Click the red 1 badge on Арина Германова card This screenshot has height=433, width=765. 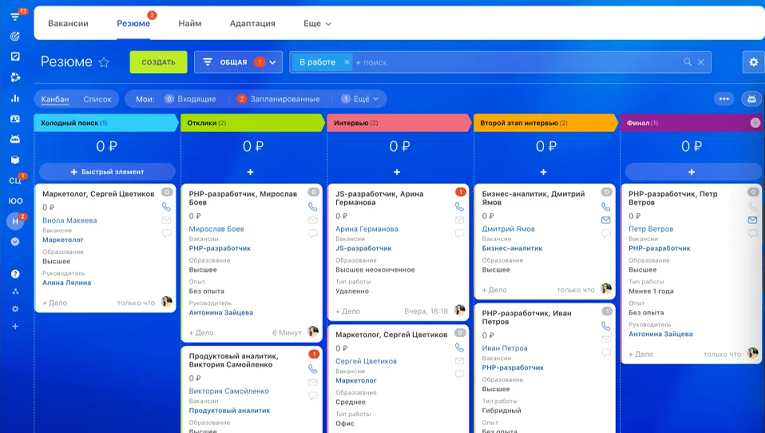click(460, 192)
